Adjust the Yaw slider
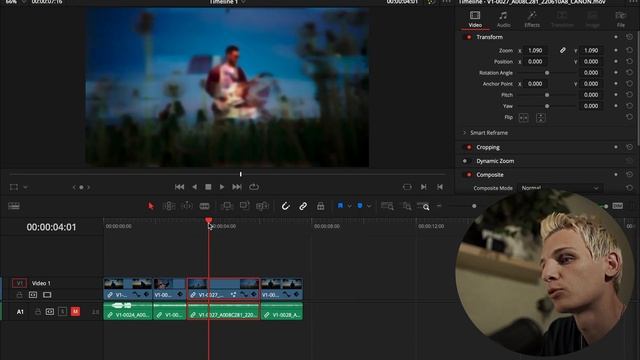This screenshot has height=360, width=640. tap(547, 106)
